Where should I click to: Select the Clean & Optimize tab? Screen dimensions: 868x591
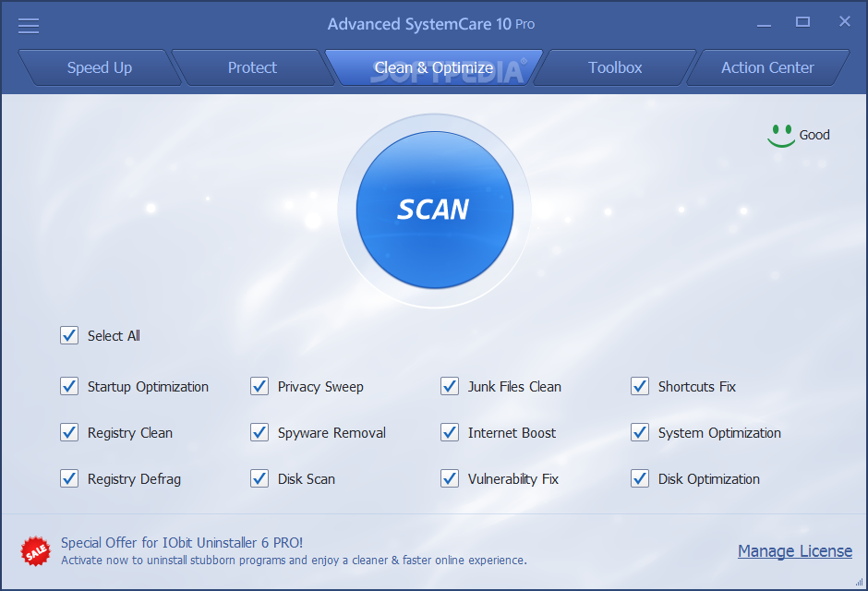(434, 67)
